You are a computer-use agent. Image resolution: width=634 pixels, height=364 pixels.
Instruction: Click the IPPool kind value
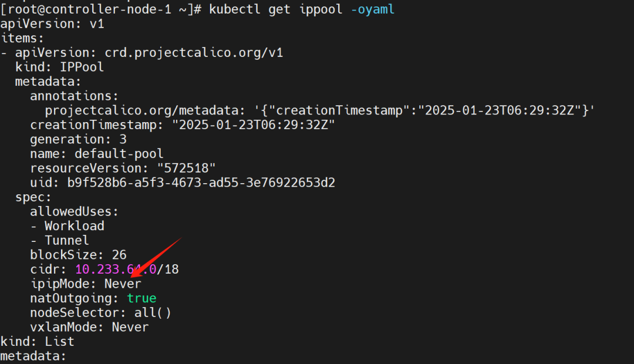click(x=82, y=67)
